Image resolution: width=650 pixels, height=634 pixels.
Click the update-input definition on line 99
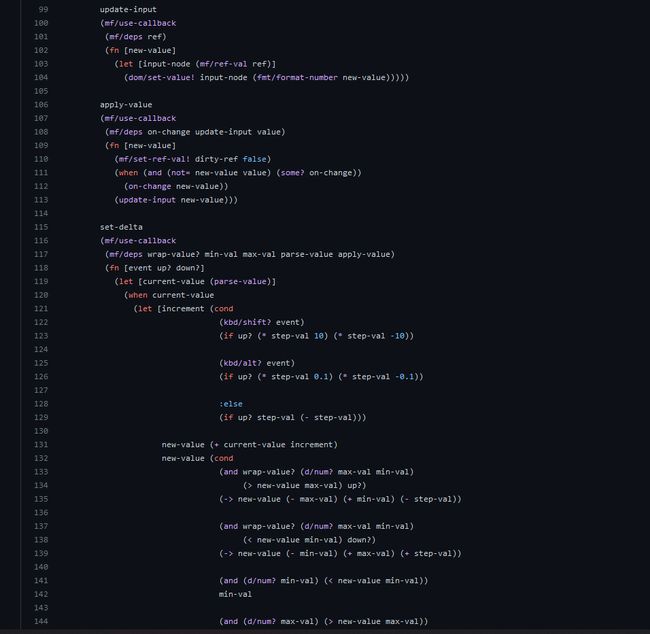click(128, 9)
